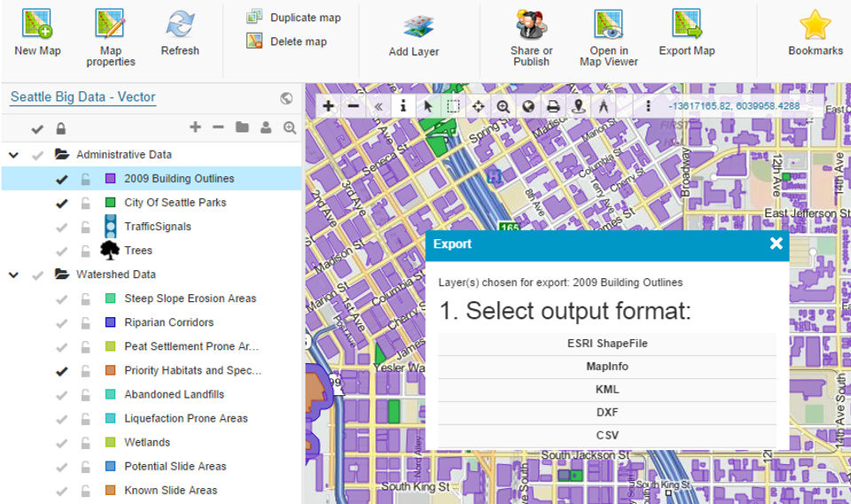Image resolution: width=851 pixels, height=504 pixels.
Task: Toggle visibility of Priority Habitats layer
Action: coord(62,371)
